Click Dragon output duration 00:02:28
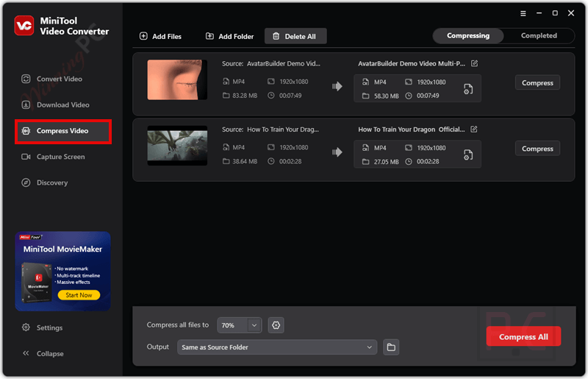 point(428,161)
